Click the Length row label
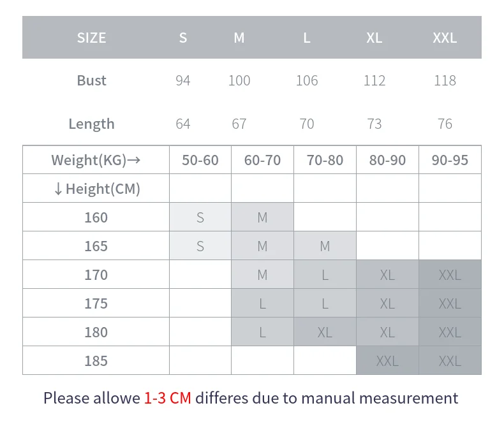The height and width of the screenshot is (431, 504). (92, 124)
